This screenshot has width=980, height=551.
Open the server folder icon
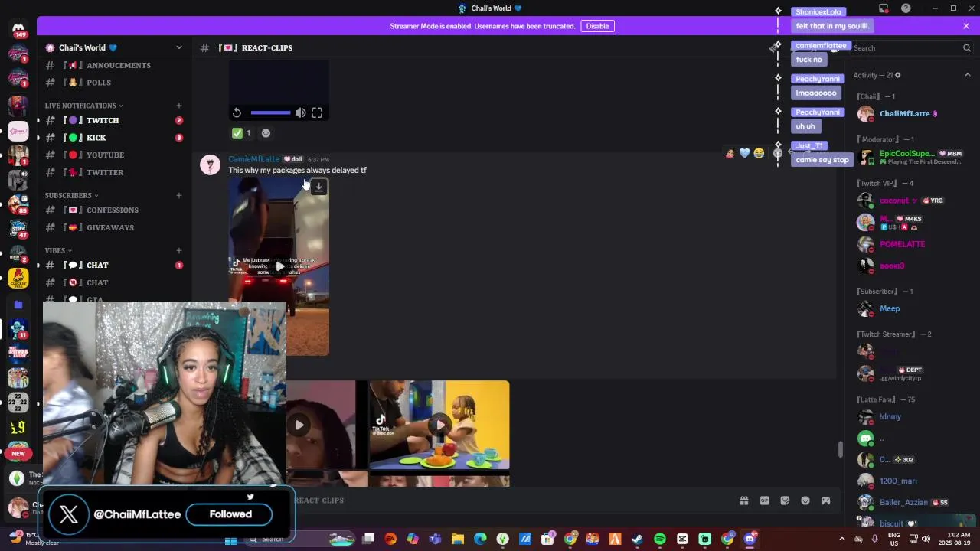coord(18,305)
